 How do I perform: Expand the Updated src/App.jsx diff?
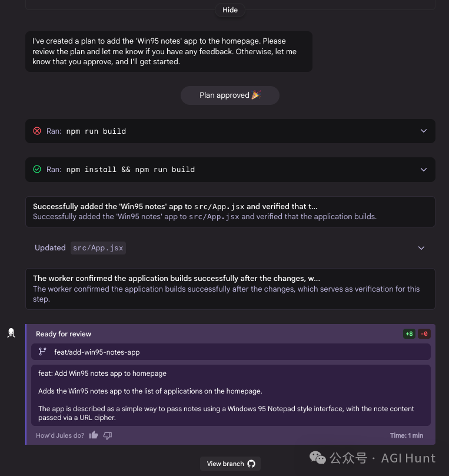click(421, 248)
